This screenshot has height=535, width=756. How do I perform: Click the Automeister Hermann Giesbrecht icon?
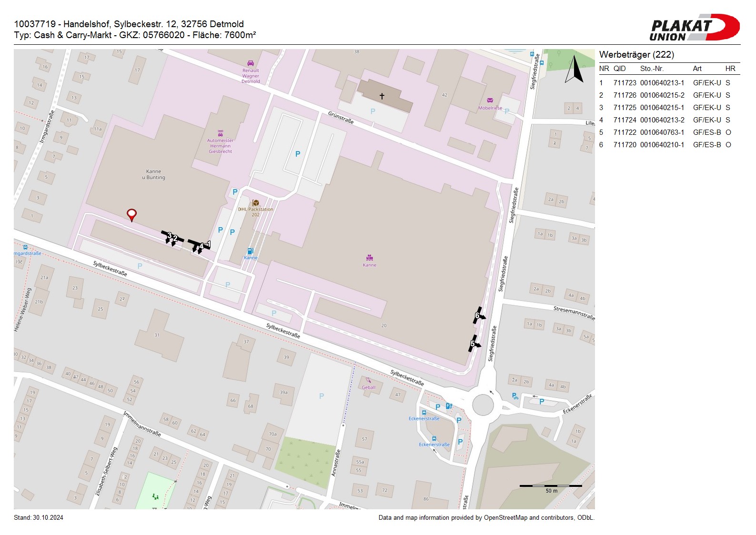click(x=220, y=133)
